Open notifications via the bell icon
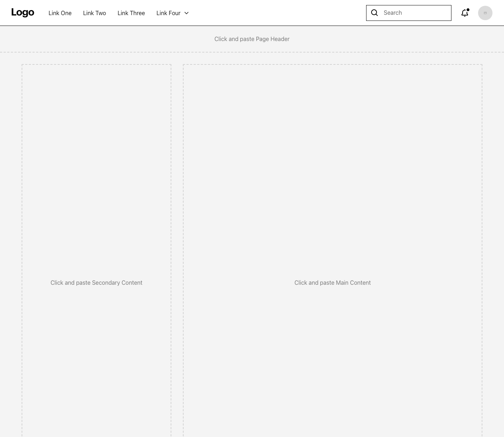 (465, 13)
